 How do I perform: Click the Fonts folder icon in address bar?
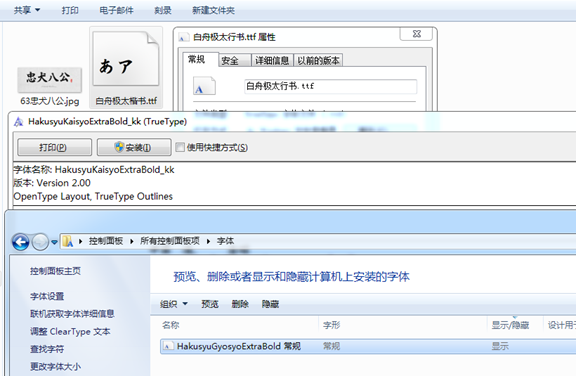coord(68,241)
